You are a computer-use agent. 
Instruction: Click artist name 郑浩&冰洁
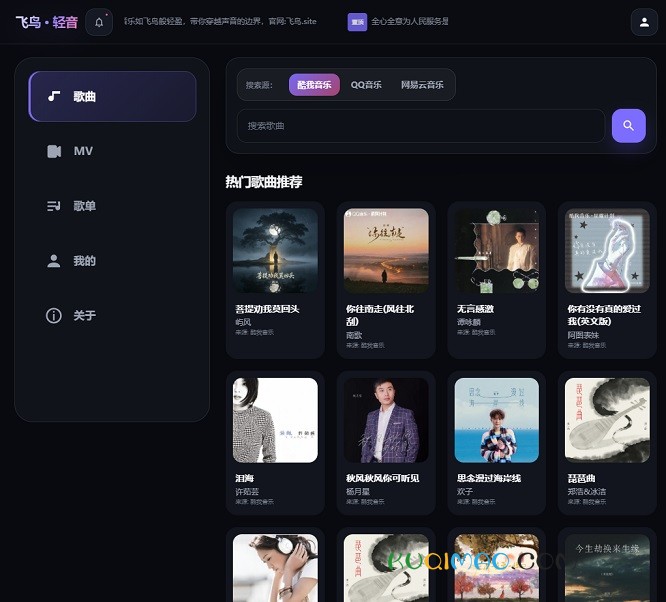587,492
